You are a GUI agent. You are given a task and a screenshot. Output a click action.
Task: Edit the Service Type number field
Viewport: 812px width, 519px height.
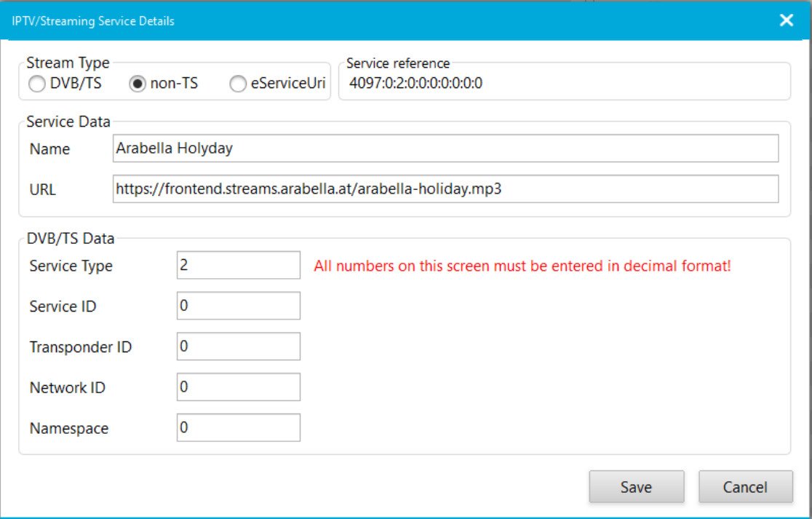[x=238, y=266]
